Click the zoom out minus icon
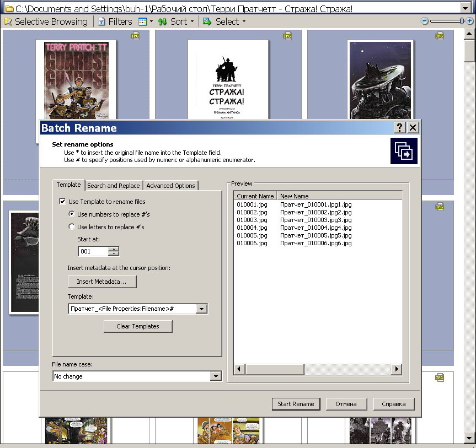476x448 pixels. 424,21
